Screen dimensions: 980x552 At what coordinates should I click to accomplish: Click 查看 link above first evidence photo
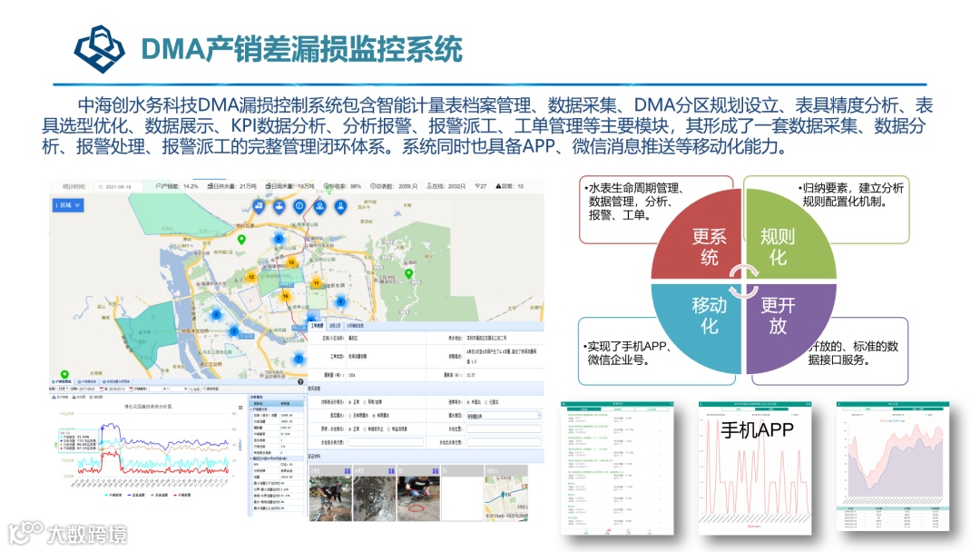(x=348, y=470)
